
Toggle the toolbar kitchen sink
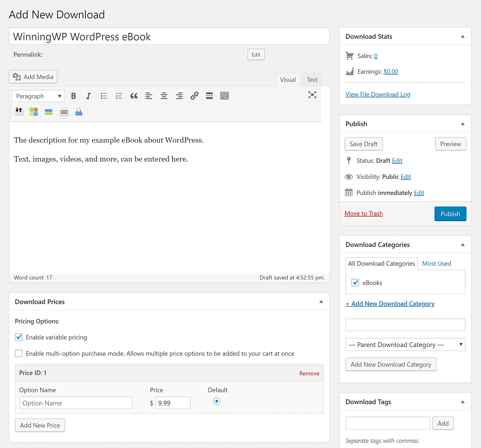click(x=225, y=96)
